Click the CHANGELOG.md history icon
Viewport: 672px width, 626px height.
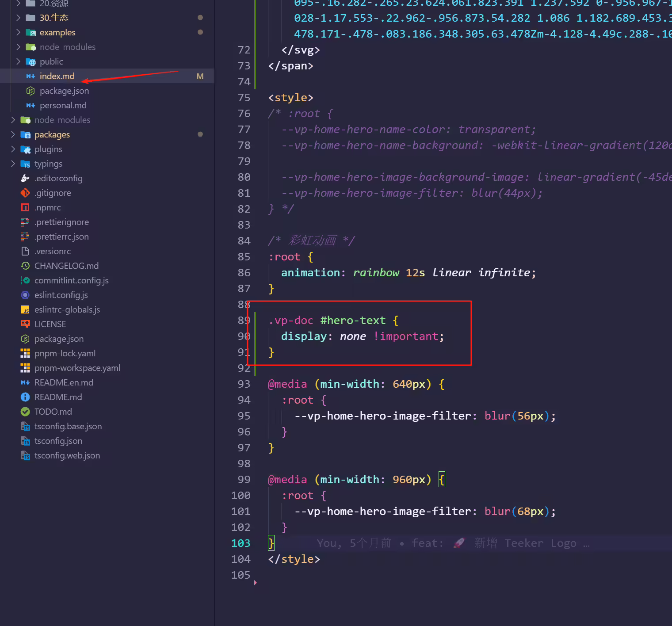(x=25, y=266)
